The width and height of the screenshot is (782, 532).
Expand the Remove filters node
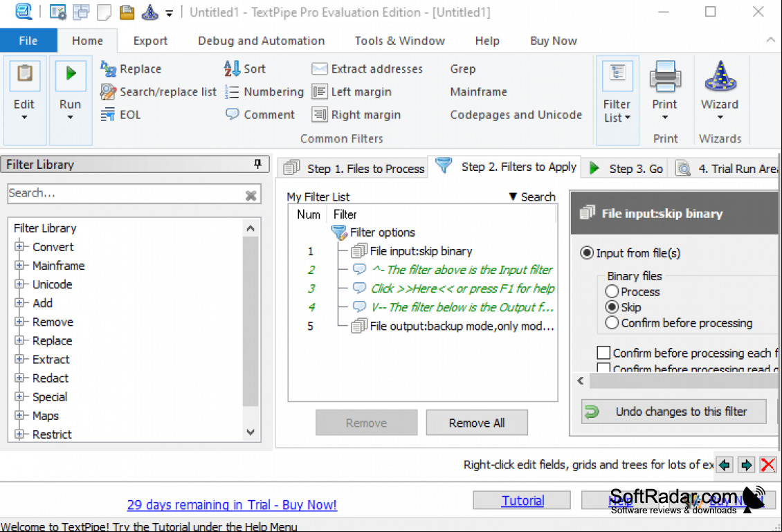coord(19,322)
